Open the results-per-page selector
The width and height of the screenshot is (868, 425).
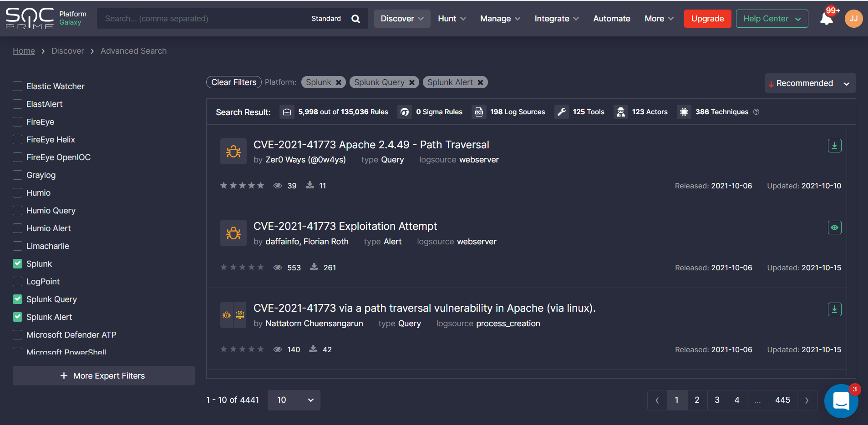click(x=294, y=400)
